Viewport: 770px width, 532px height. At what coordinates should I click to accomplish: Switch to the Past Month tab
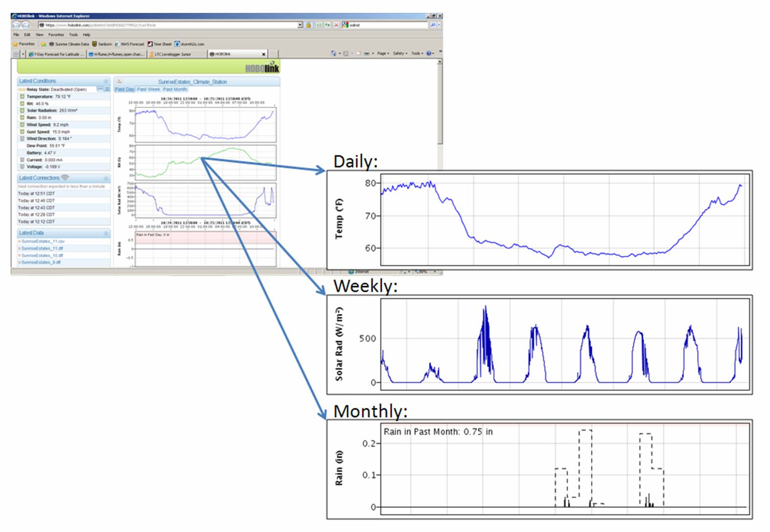pos(175,89)
